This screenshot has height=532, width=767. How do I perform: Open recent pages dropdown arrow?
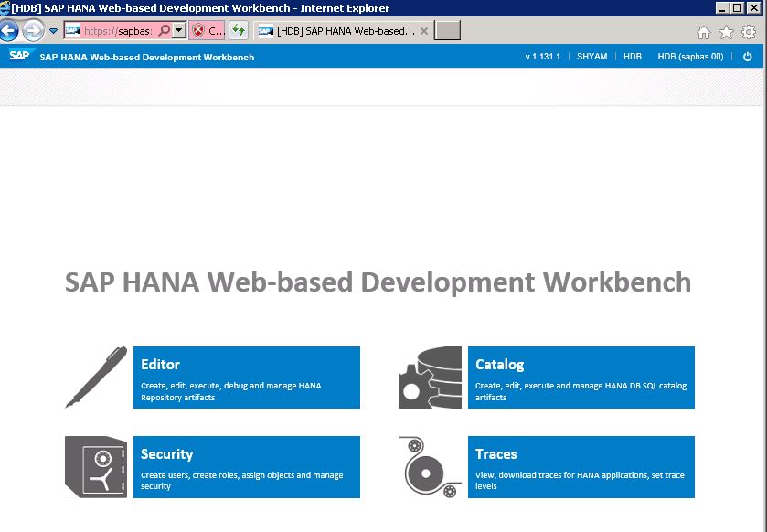[x=53, y=31]
